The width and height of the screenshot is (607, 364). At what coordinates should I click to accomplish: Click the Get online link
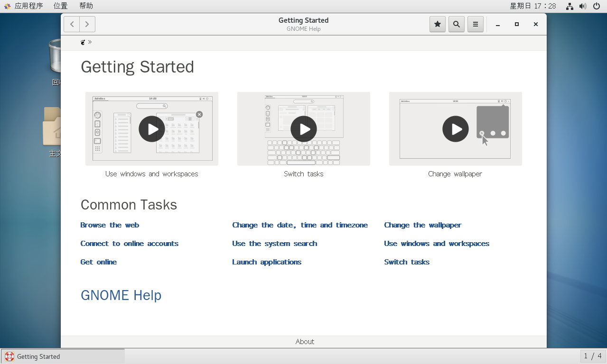click(99, 262)
